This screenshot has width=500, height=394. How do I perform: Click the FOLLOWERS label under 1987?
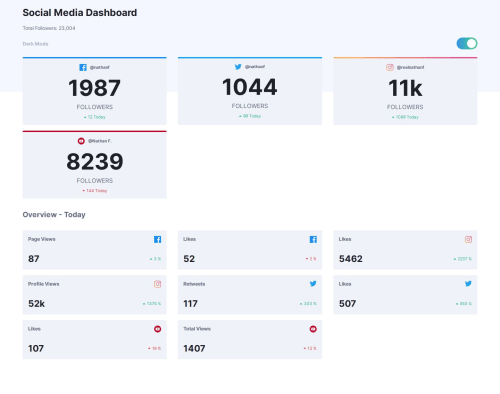coord(95,107)
